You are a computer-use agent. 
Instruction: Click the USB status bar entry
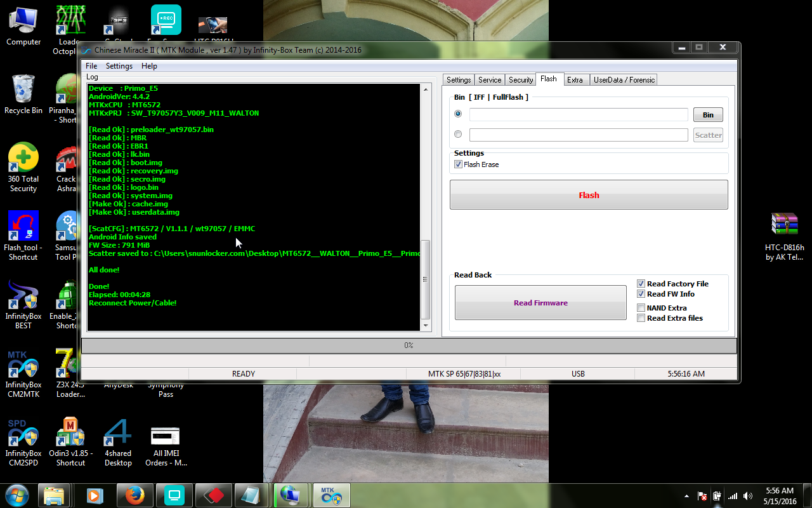click(578, 374)
